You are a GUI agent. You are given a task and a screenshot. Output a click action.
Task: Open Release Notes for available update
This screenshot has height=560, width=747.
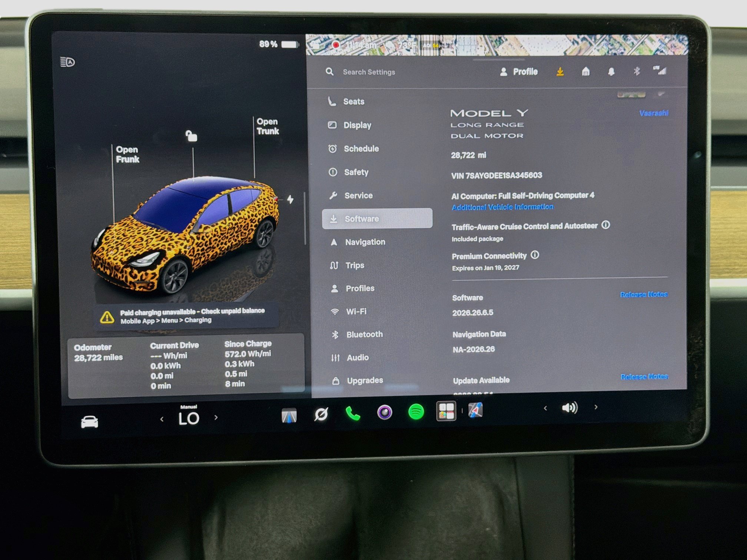644,377
